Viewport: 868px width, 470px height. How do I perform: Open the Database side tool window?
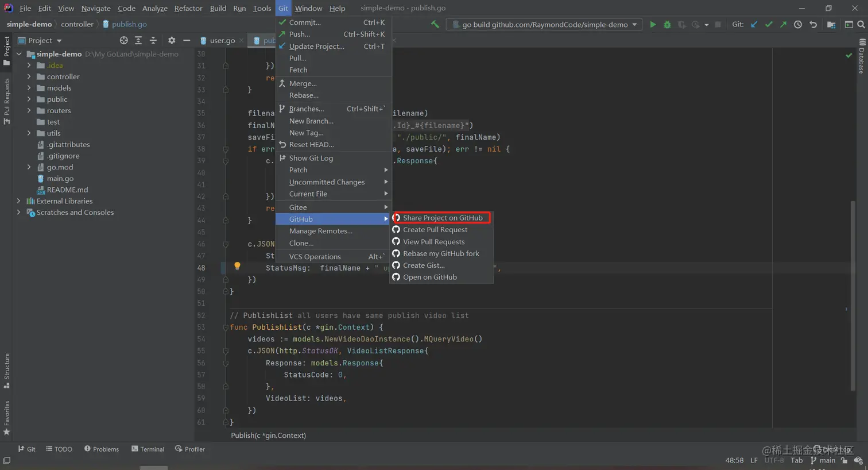click(x=862, y=56)
